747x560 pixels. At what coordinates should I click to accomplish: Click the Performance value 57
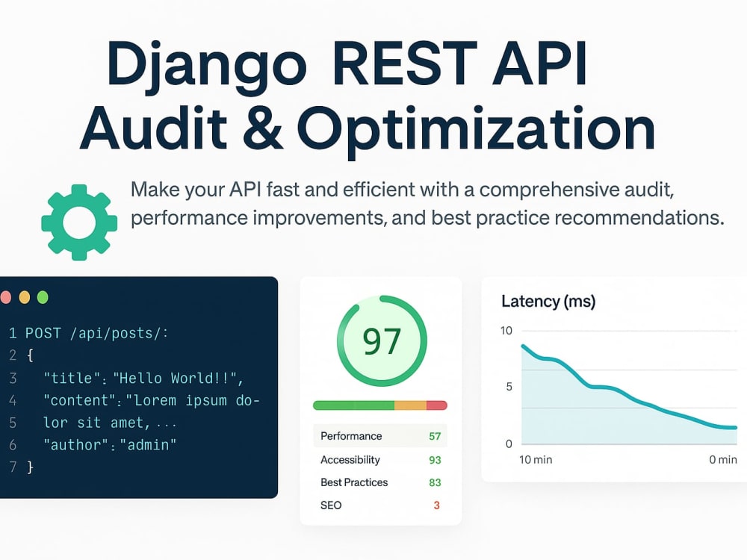coord(435,436)
